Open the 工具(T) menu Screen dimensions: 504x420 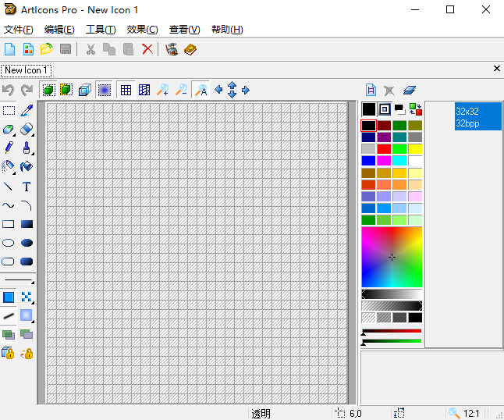click(100, 30)
